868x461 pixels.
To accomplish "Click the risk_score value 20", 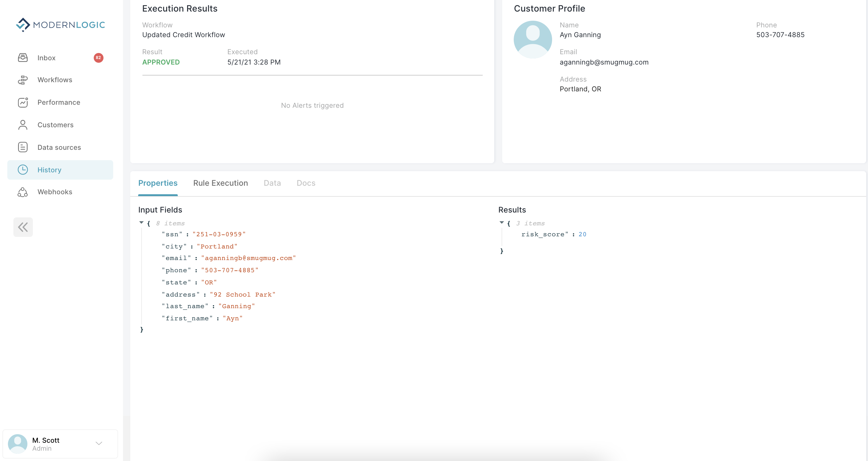I will coord(582,234).
